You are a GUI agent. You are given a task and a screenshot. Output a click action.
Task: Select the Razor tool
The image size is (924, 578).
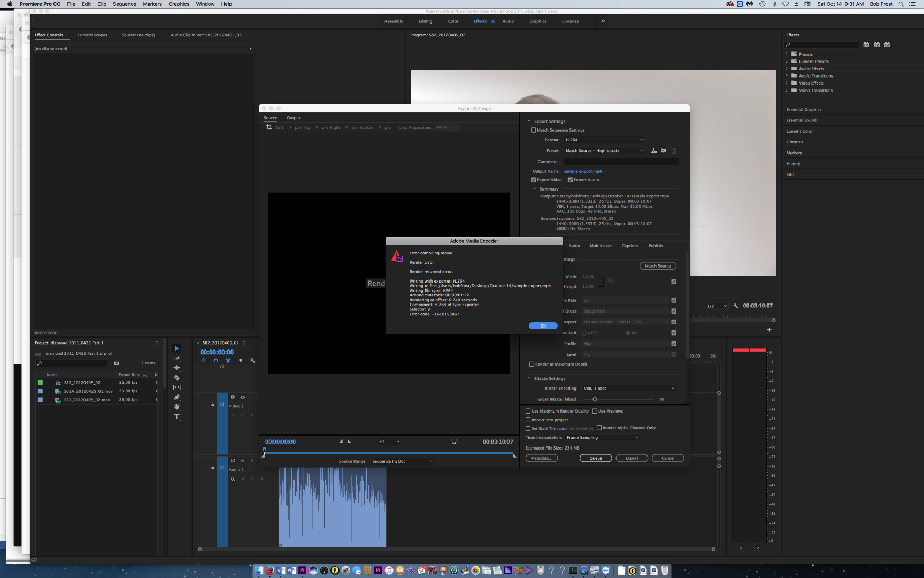point(177,378)
